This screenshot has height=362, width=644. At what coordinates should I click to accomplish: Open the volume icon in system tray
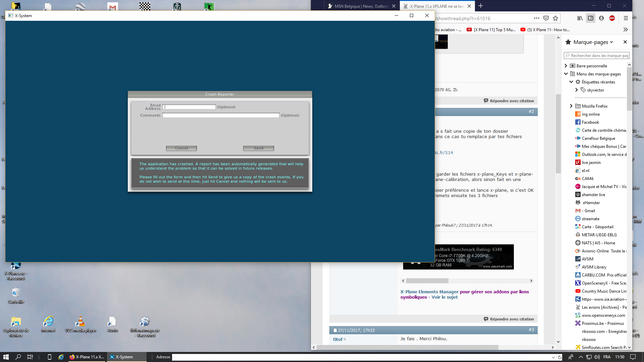597,357
